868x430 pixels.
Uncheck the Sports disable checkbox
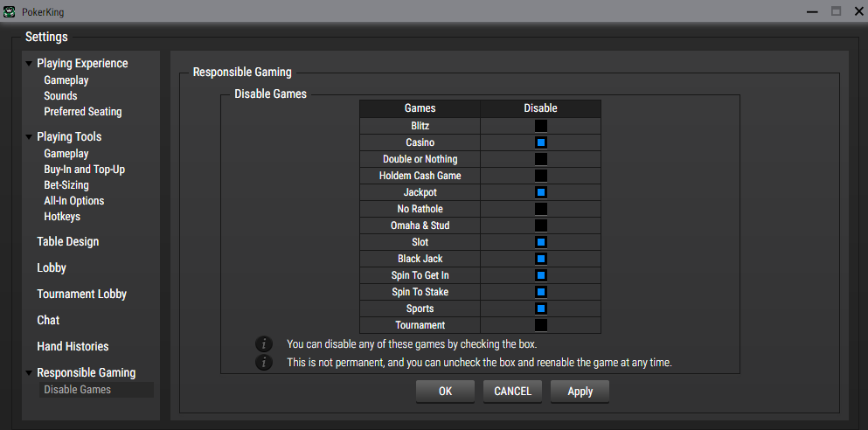pyautogui.click(x=540, y=309)
